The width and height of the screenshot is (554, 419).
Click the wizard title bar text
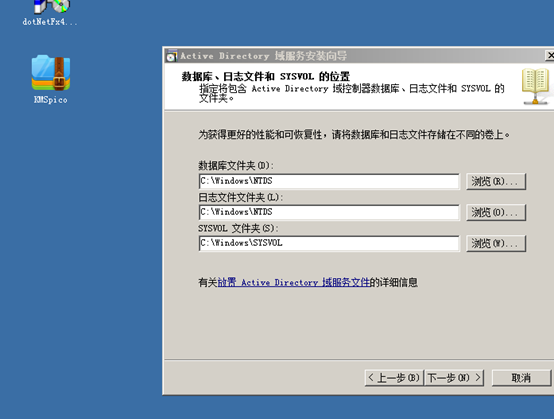pos(264,56)
